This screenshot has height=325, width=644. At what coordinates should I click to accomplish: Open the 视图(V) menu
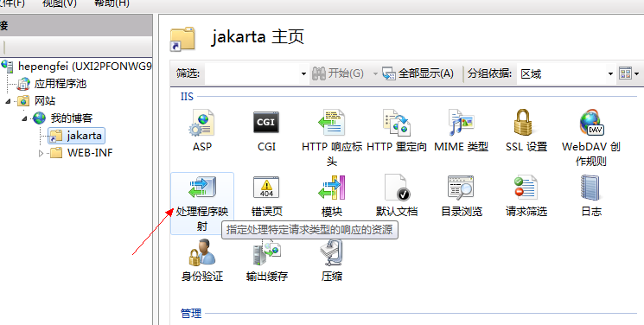[x=59, y=3]
